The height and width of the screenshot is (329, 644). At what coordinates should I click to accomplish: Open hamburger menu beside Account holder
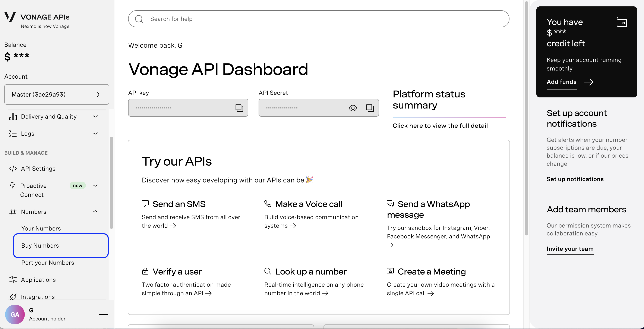(103, 314)
